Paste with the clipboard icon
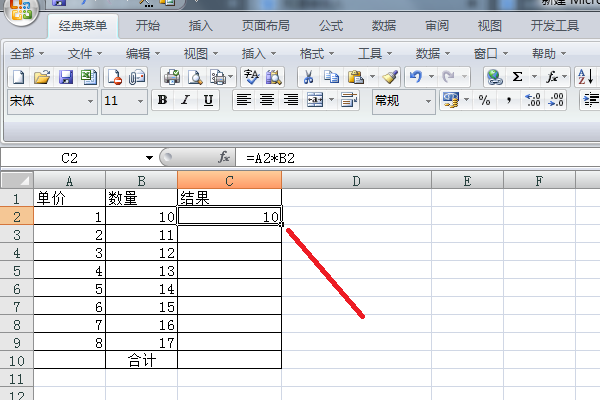The height and width of the screenshot is (400, 600). [x=355, y=77]
